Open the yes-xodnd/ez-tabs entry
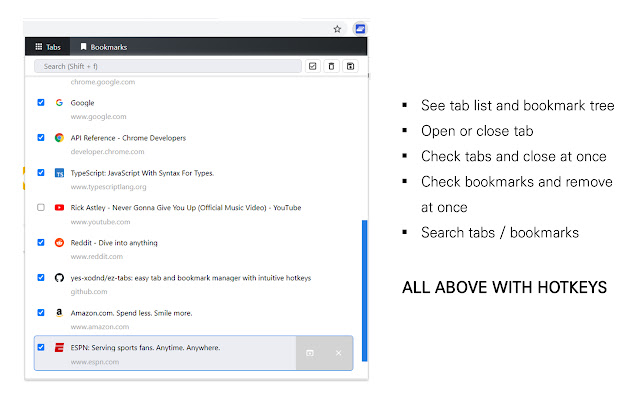This screenshot has width=640, height=400. coord(193,284)
